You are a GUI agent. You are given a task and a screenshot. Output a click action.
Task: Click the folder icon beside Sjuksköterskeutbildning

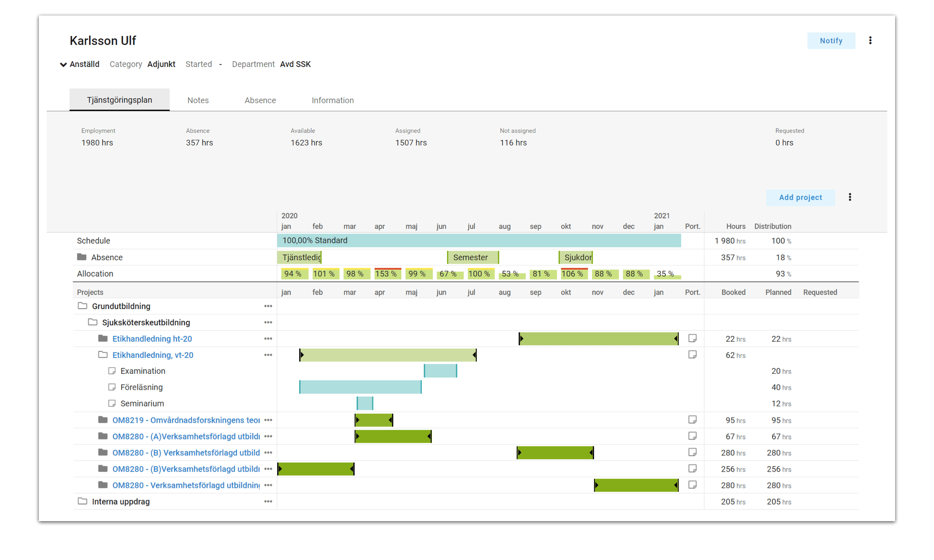coord(92,322)
